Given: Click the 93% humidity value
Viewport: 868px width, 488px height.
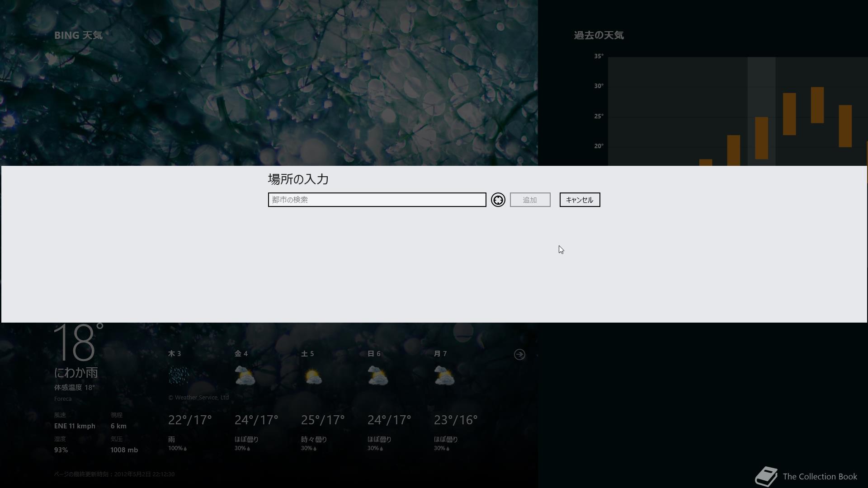Looking at the screenshot, I should tap(61, 450).
